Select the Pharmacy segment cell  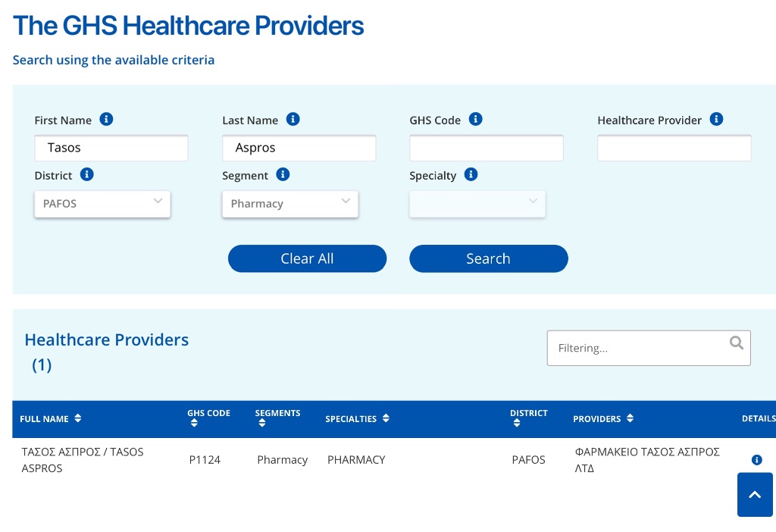(283, 460)
